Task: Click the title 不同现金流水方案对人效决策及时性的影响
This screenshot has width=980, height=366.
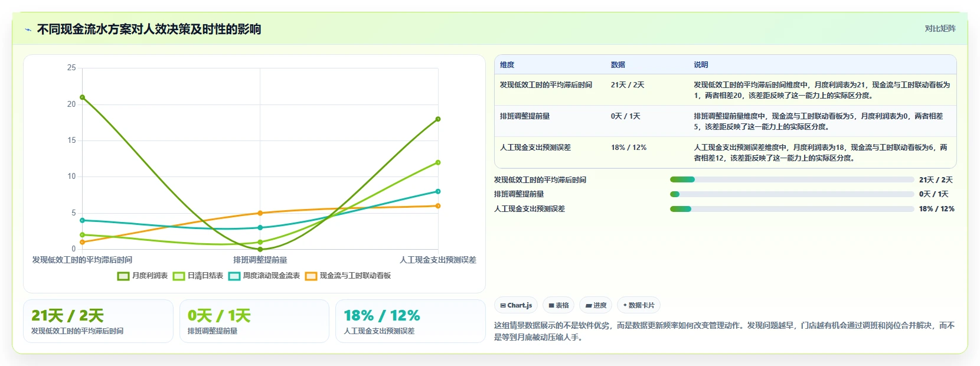Action: tap(149, 29)
